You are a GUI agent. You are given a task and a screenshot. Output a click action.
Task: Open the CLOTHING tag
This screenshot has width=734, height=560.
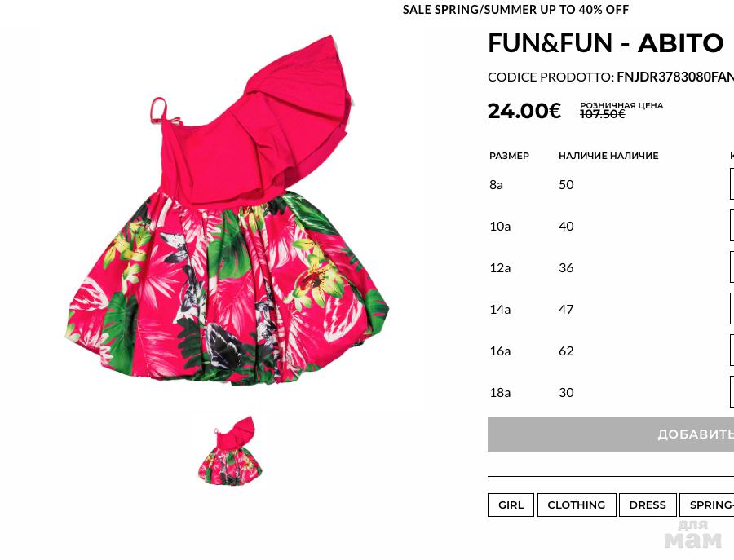pos(577,505)
